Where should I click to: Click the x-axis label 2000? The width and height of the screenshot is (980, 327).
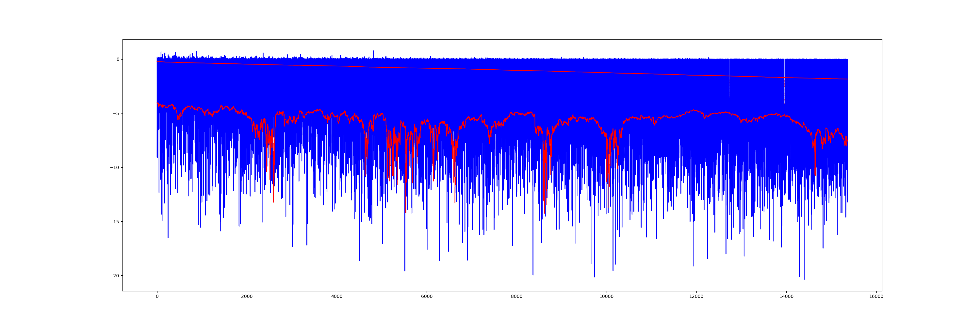[x=247, y=297]
